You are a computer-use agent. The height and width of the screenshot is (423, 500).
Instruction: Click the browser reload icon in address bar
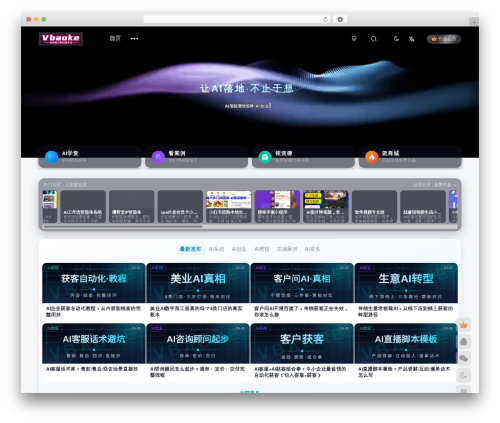(x=325, y=19)
